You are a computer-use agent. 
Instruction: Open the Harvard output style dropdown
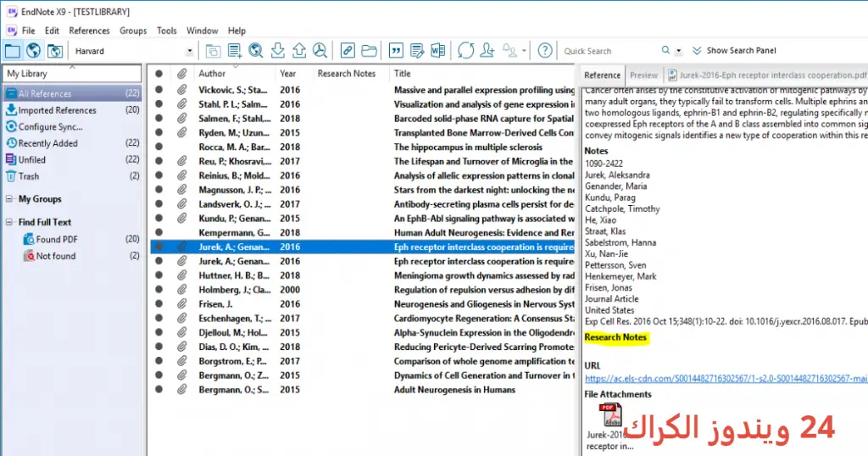coord(189,51)
